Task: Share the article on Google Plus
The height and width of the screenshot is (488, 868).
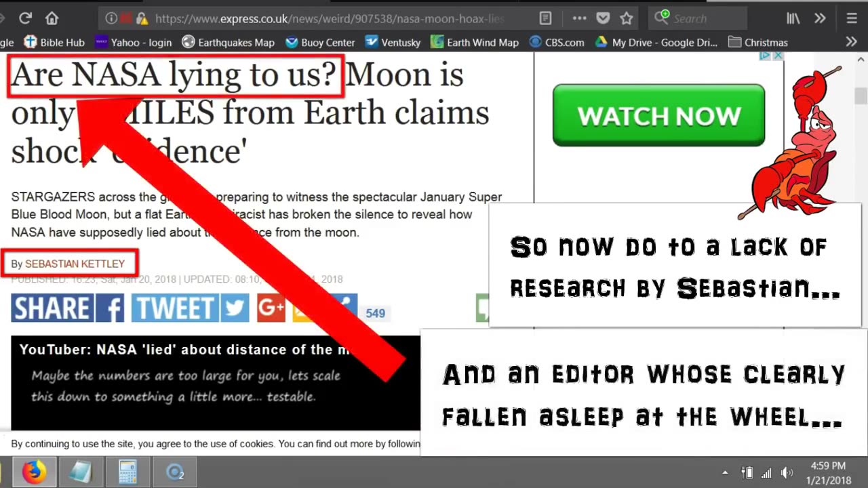Action: point(271,308)
